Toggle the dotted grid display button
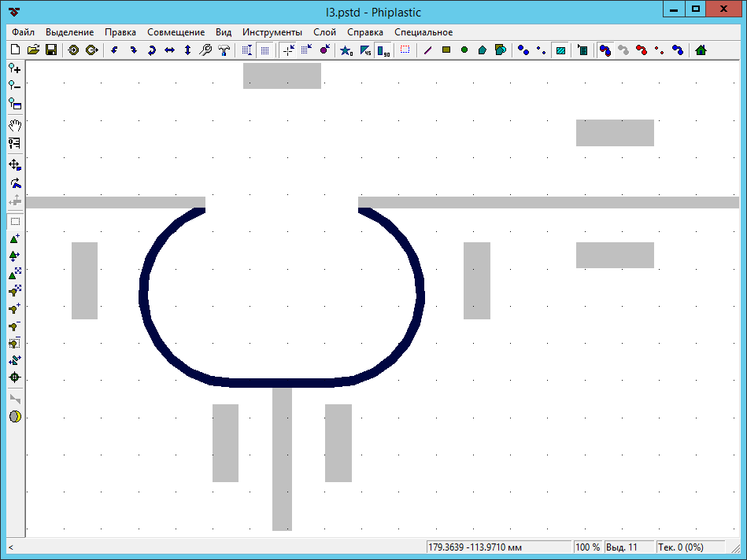The image size is (747, 560). [x=265, y=50]
